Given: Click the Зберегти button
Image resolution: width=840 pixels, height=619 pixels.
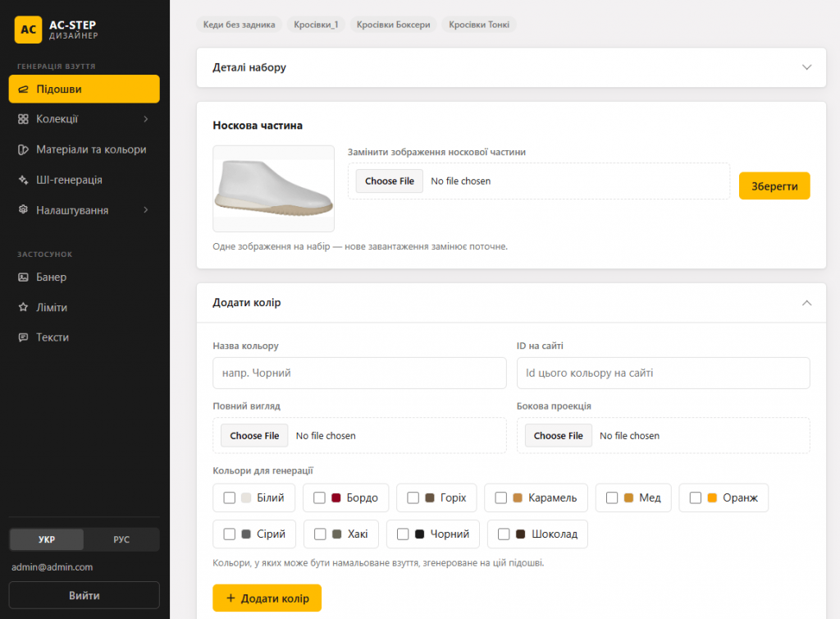Looking at the screenshot, I should point(774,186).
